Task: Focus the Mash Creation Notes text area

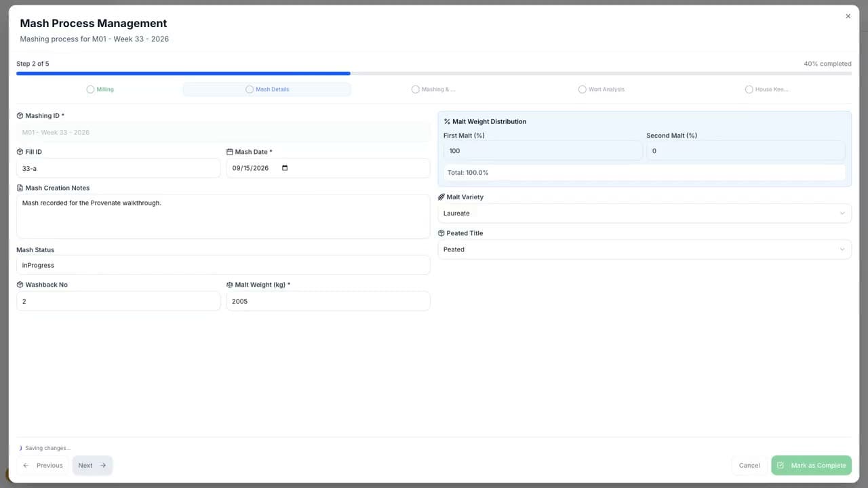Action: coord(223,216)
